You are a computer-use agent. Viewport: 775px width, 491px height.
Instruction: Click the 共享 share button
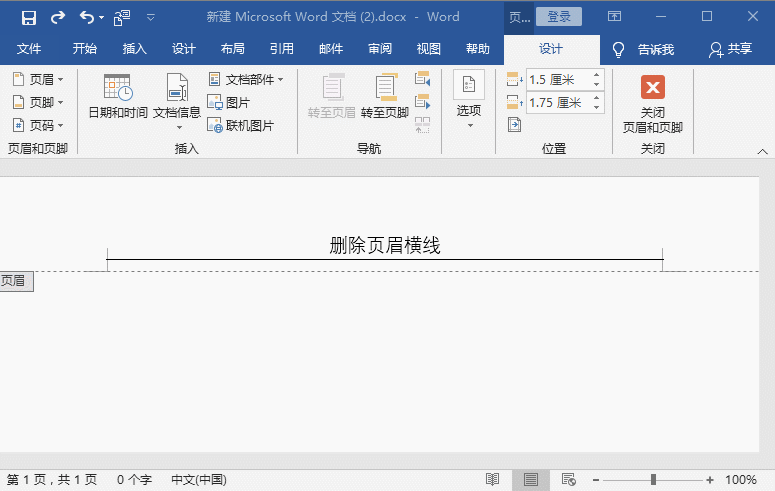pyautogui.click(x=731, y=49)
